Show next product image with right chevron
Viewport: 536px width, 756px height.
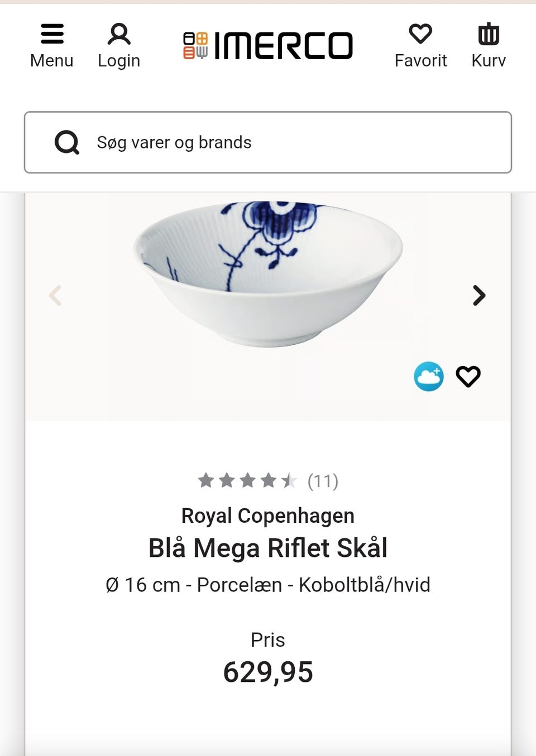[x=478, y=295]
